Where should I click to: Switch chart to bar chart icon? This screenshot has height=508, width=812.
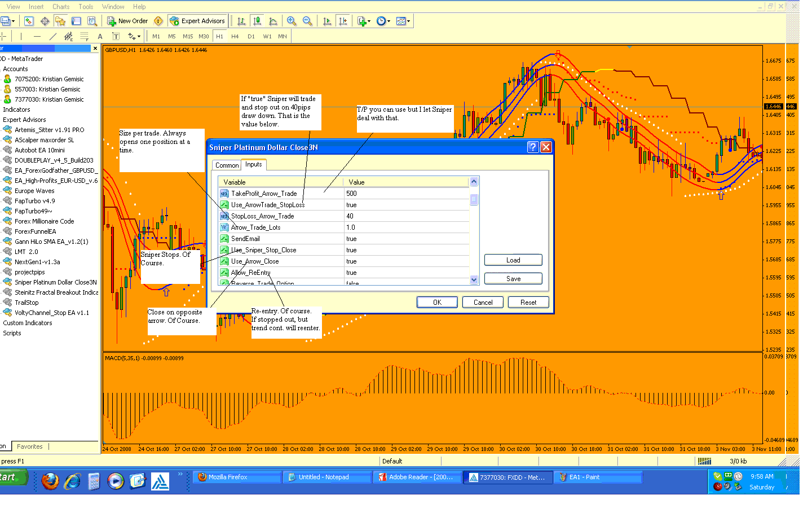click(x=241, y=21)
